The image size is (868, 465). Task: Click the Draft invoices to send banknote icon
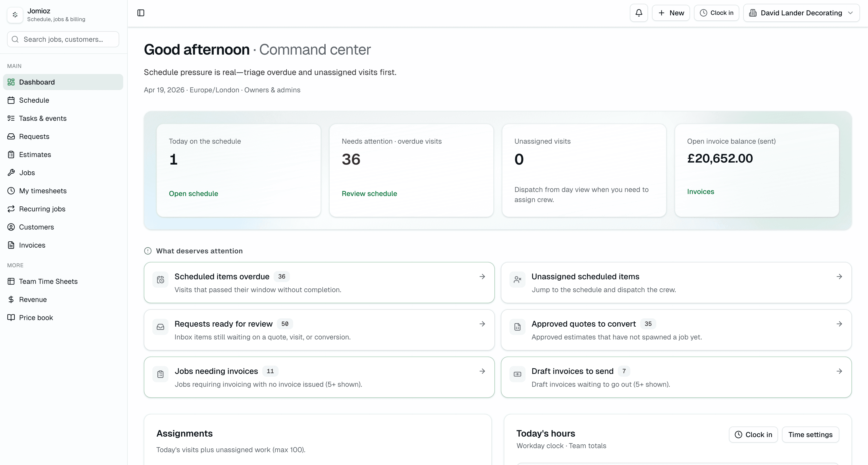click(517, 374)
